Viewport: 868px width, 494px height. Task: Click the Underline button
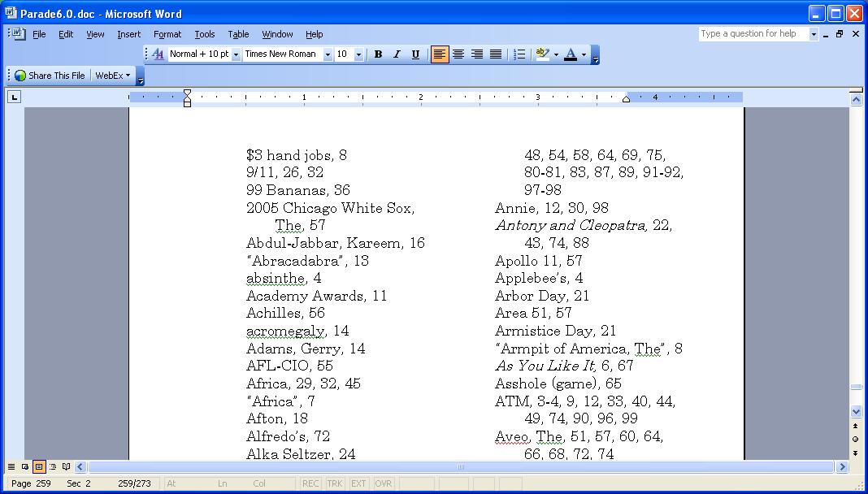tap(415, 54)
